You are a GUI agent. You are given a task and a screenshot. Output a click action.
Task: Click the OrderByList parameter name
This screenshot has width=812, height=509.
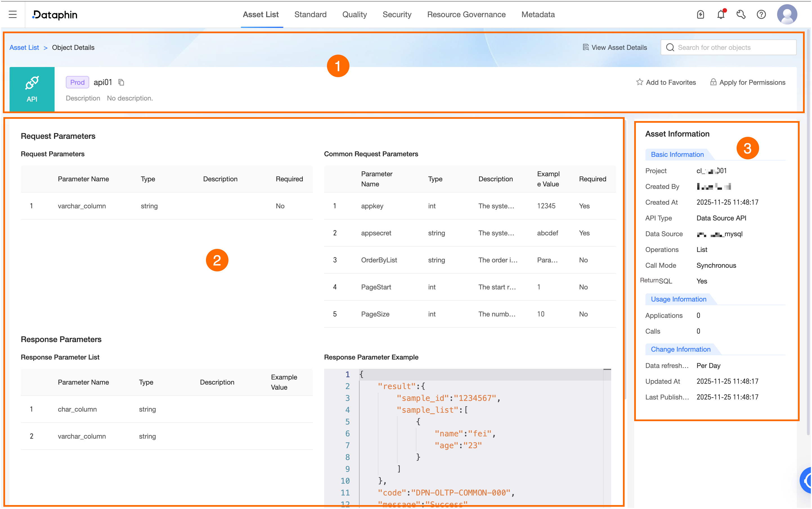coord(379,260)
